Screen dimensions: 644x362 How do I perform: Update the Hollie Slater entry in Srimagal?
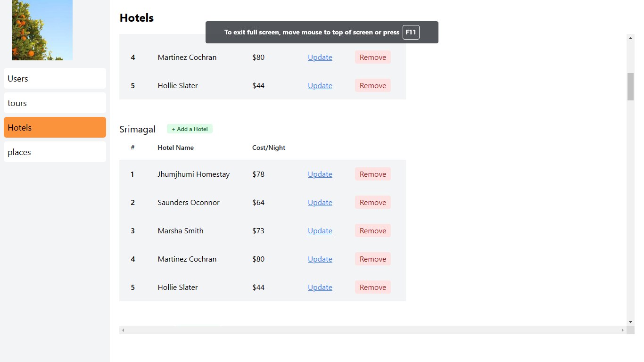pos(320,287)
